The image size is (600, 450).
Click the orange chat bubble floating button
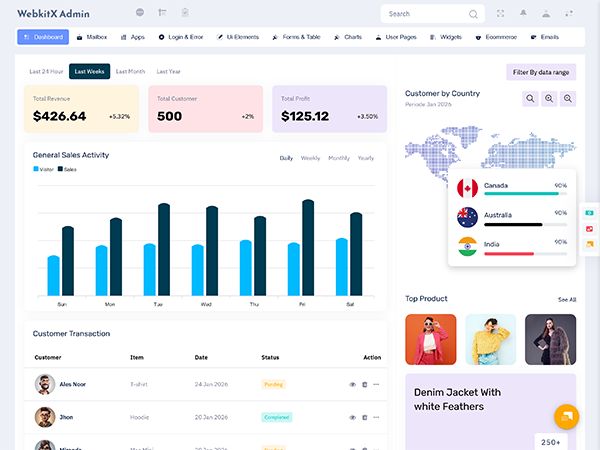click(x=566, y=416)
